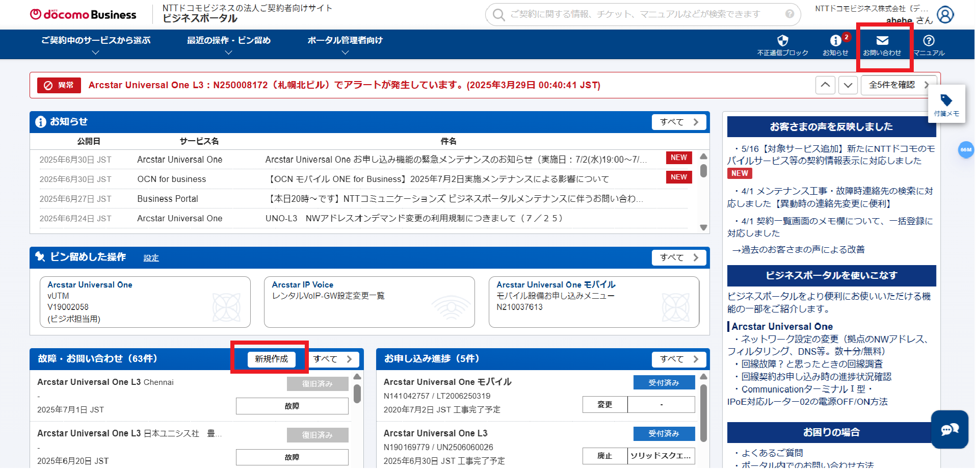
Task: Click the お知らせ list scroll up arrow
Action: tap(704, 157)
